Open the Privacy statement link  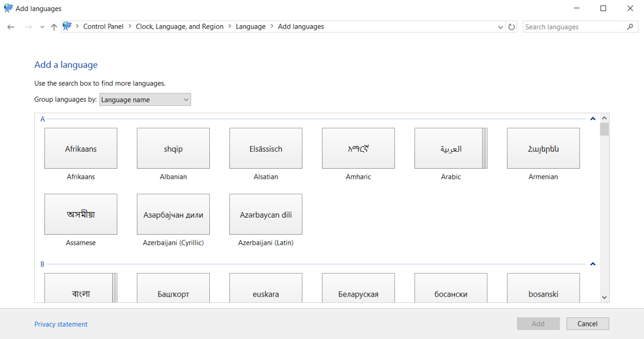tap(61, 324)
